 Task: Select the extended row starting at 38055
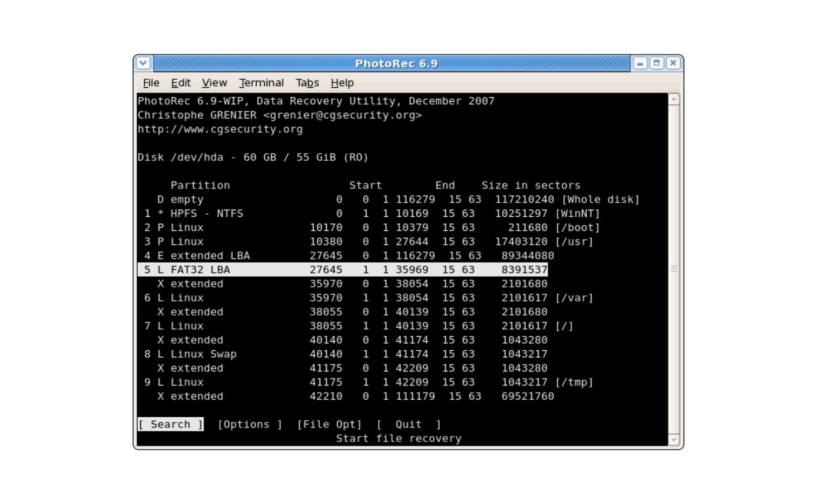[x=353, y=312]
